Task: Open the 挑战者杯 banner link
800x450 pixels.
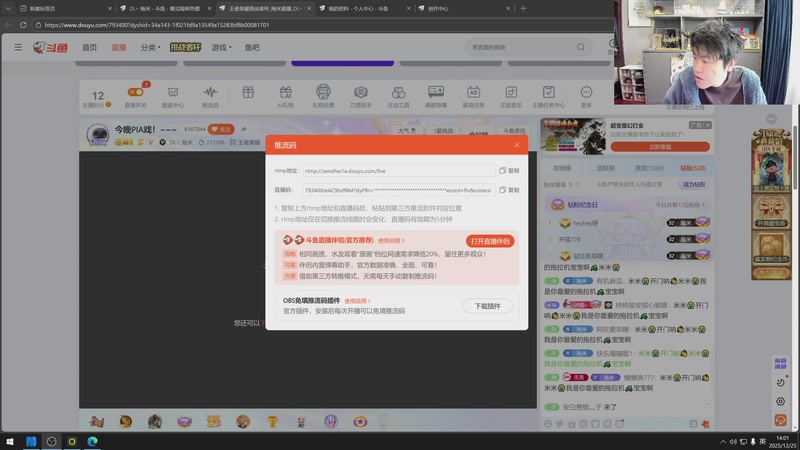Action: pos(185,47)
